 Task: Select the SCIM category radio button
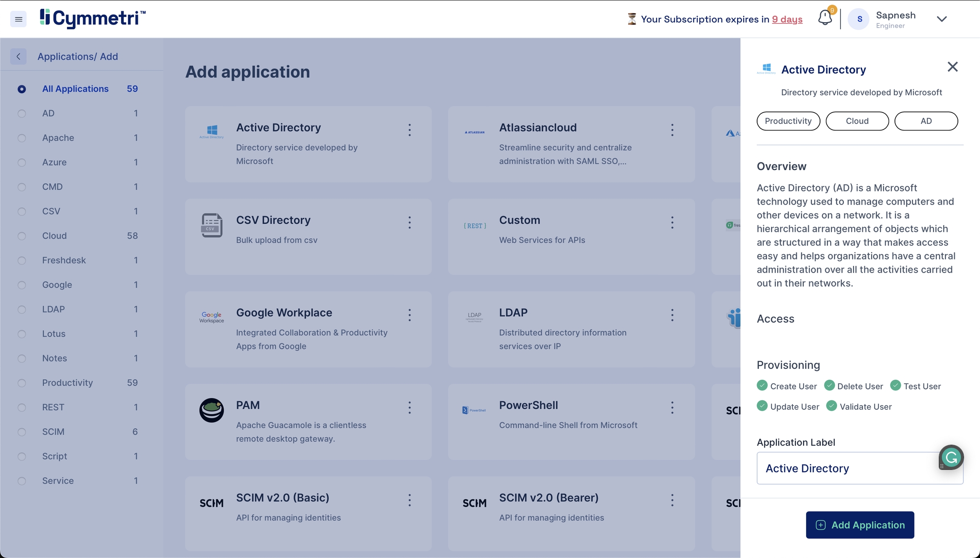(22, 432)
